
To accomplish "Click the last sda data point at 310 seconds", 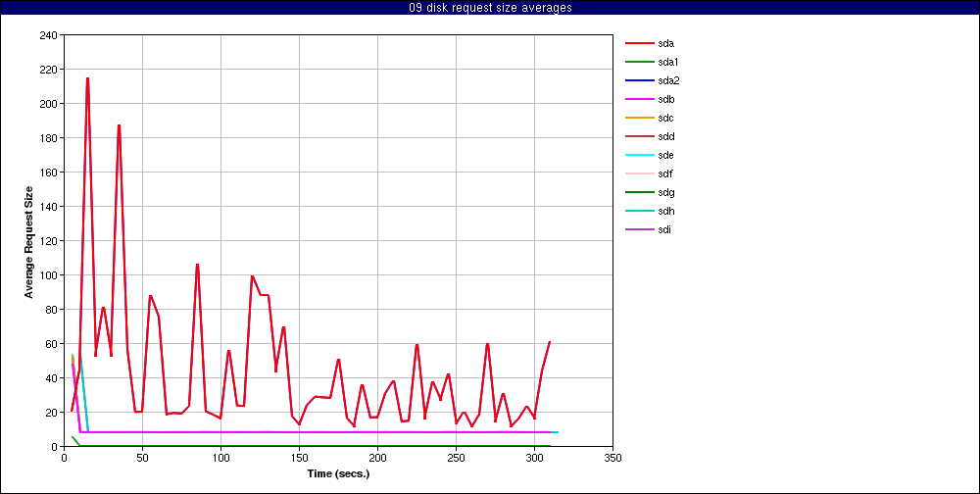I will [x=550, y=342].
